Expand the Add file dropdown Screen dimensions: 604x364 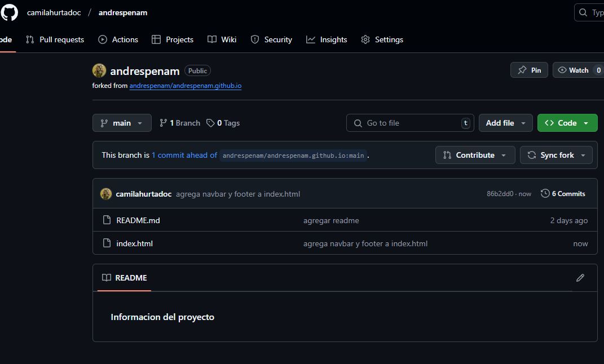click(x=505, y=123)
